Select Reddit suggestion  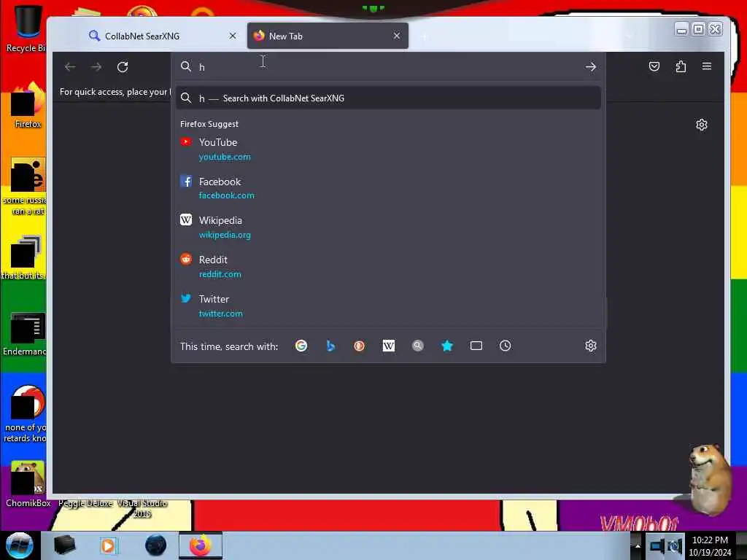388,267
